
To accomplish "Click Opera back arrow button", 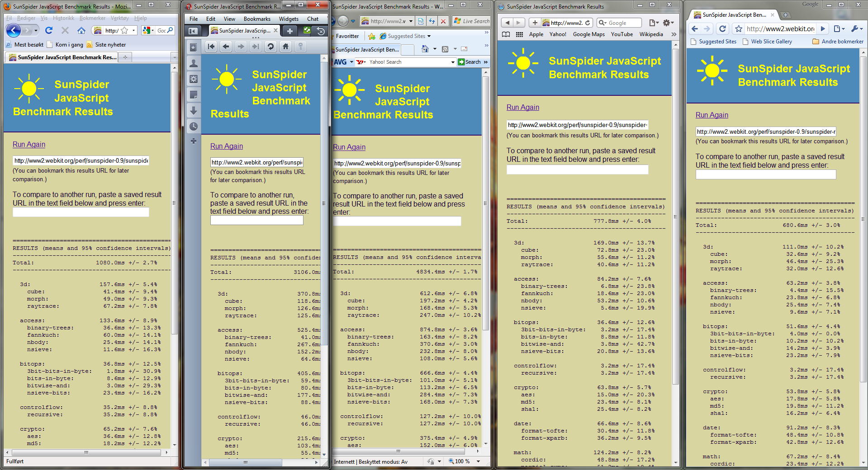I will pyautogui.click(x=226, y=47).
